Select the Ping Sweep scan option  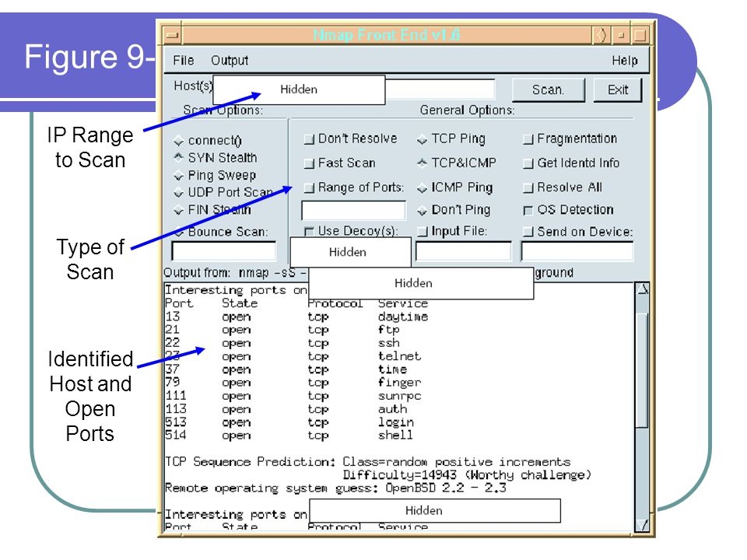click(179, 176)
